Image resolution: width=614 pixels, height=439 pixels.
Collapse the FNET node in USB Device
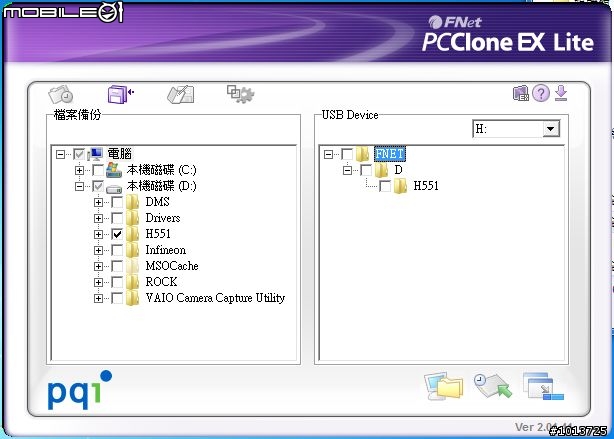pos(328,154)
